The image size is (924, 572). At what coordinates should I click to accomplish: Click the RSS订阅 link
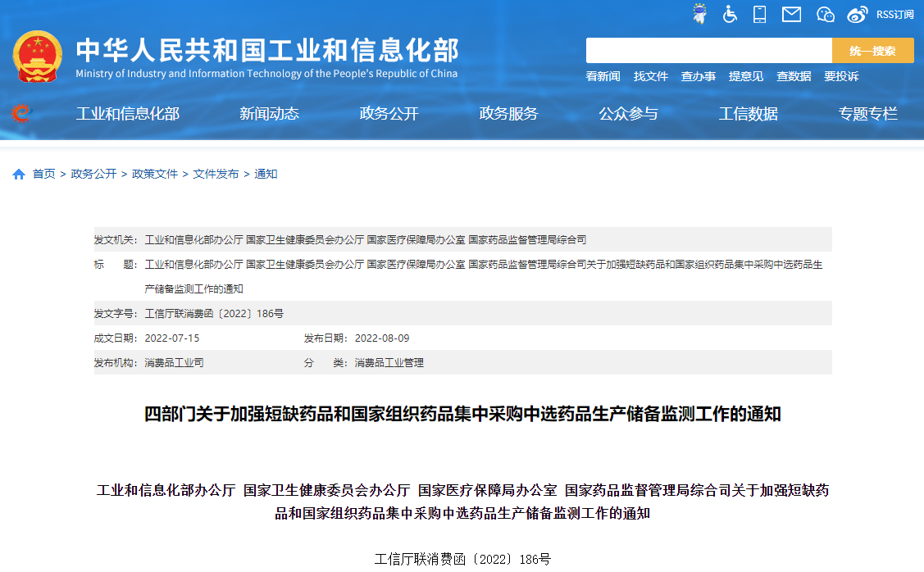(894, 14)
